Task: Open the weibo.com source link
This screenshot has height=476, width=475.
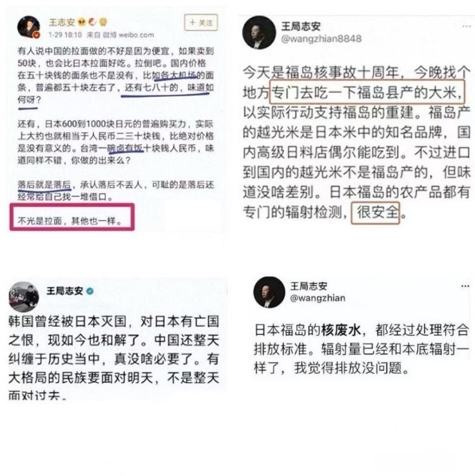Action: (x=136, y=35)
